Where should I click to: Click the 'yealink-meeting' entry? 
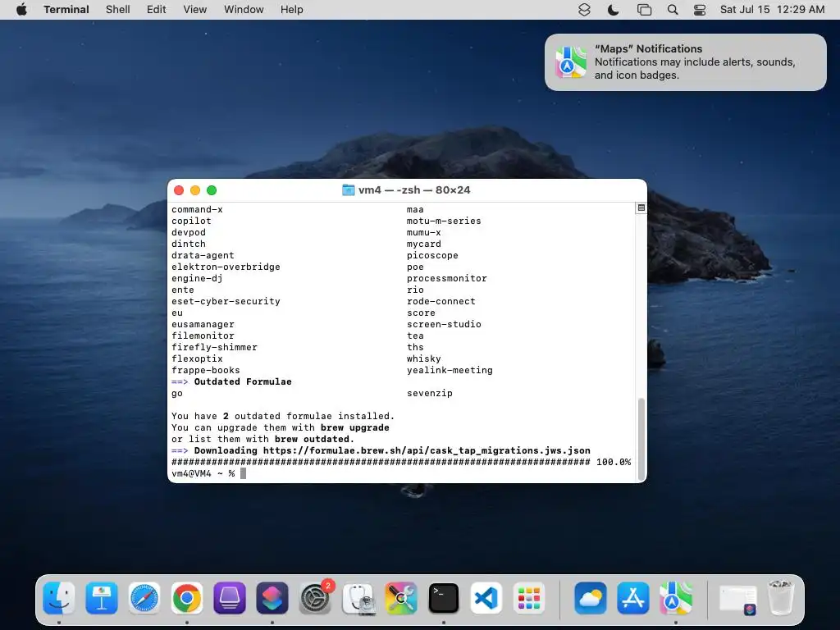pos(450,370)
